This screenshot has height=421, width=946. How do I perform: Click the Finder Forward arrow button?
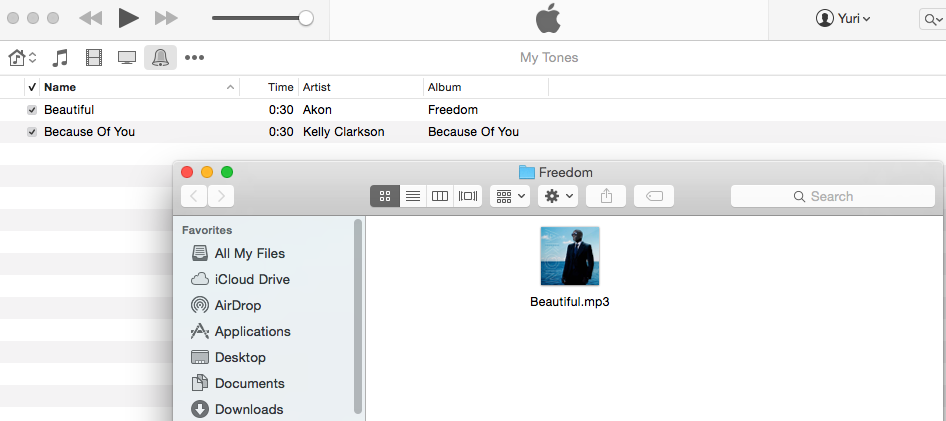[221, 196]
